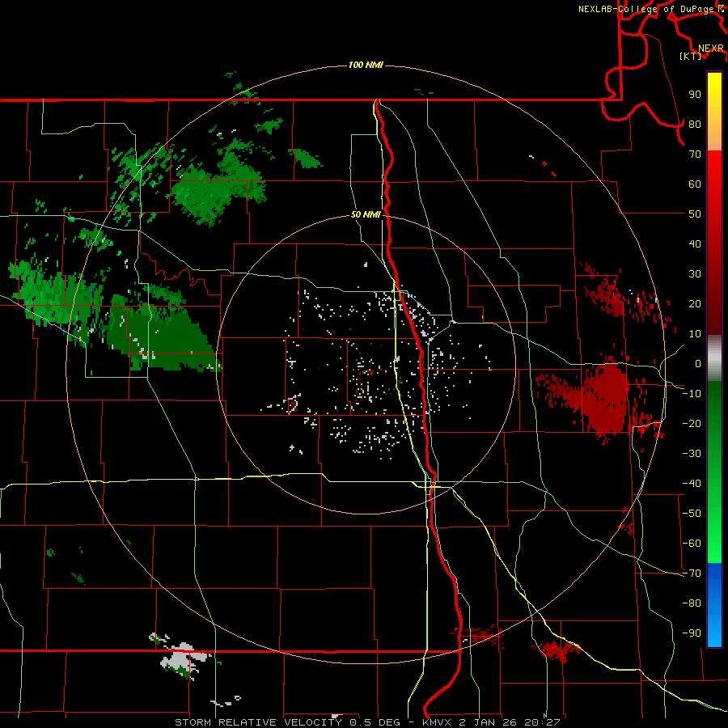Image resolution: width=728 pixels, height=728 pixels.
Task: Click the gray echo patch near bottom state border
Action: 184,657
